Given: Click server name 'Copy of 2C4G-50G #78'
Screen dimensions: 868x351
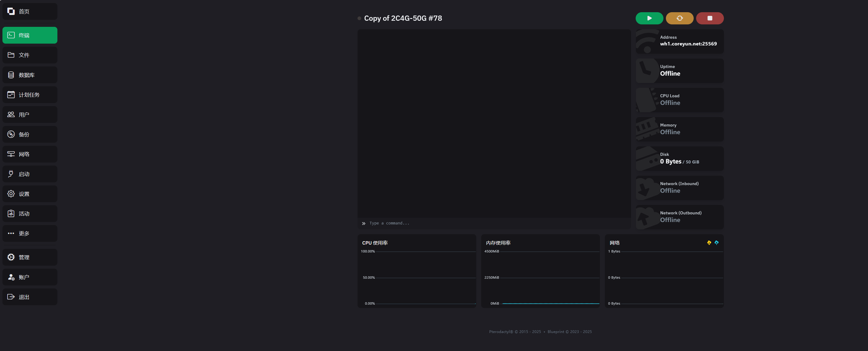Looking at the screenshot, I should (x=403, y=18).
